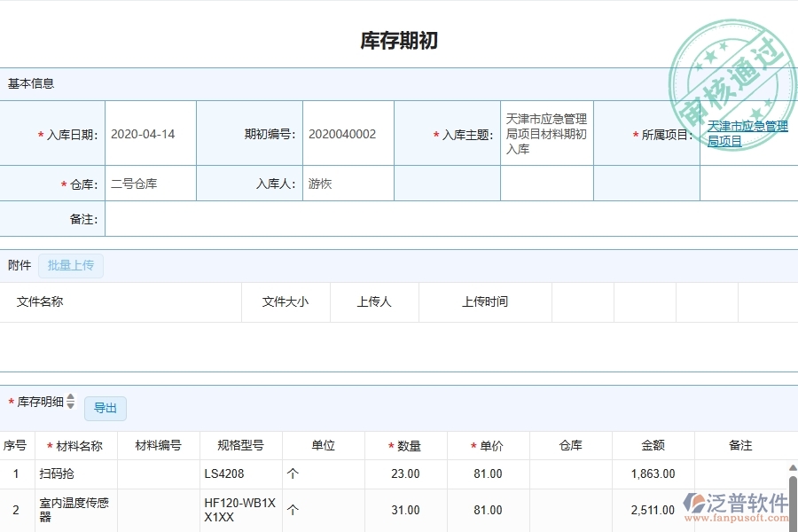Click the red asterisk before 入库日期
The height and width of the screenshot is (532, 798).
(x=39, y=133)
